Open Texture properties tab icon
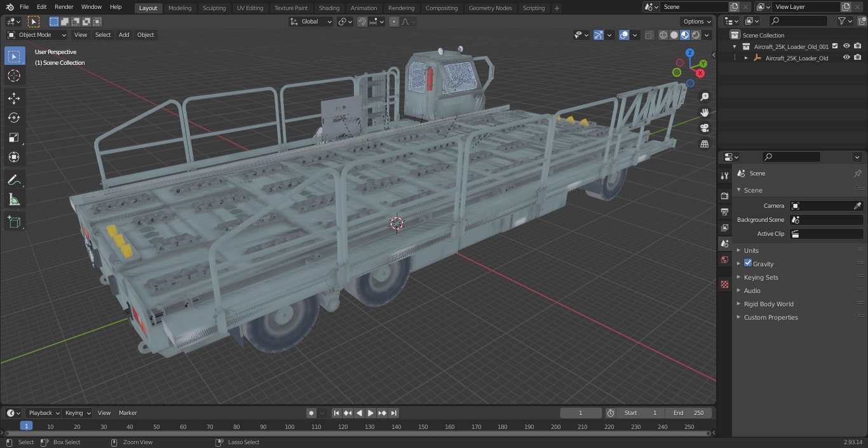The width and height of the screenshot is (868, 448). pos(724,285)
